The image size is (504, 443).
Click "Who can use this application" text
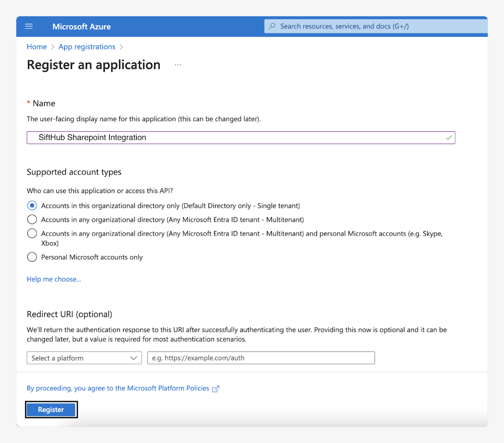100,191
